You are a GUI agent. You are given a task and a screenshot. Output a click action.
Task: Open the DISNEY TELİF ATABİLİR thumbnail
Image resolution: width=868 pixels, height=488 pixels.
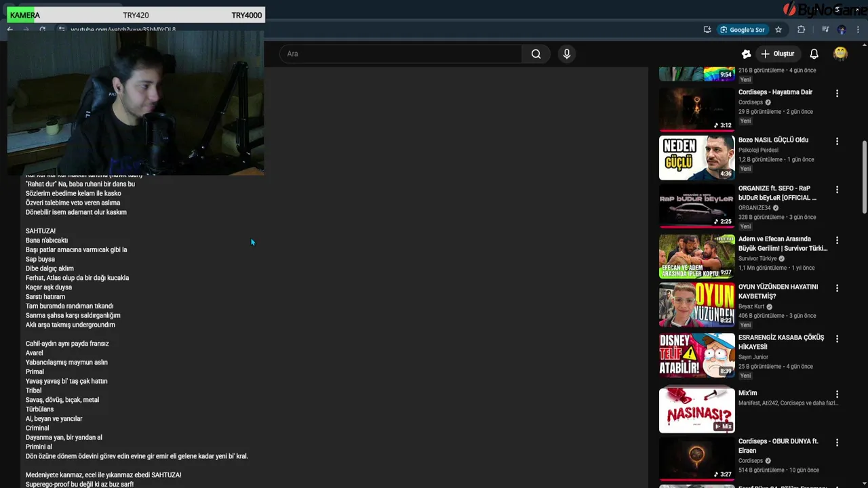[696, 355]
